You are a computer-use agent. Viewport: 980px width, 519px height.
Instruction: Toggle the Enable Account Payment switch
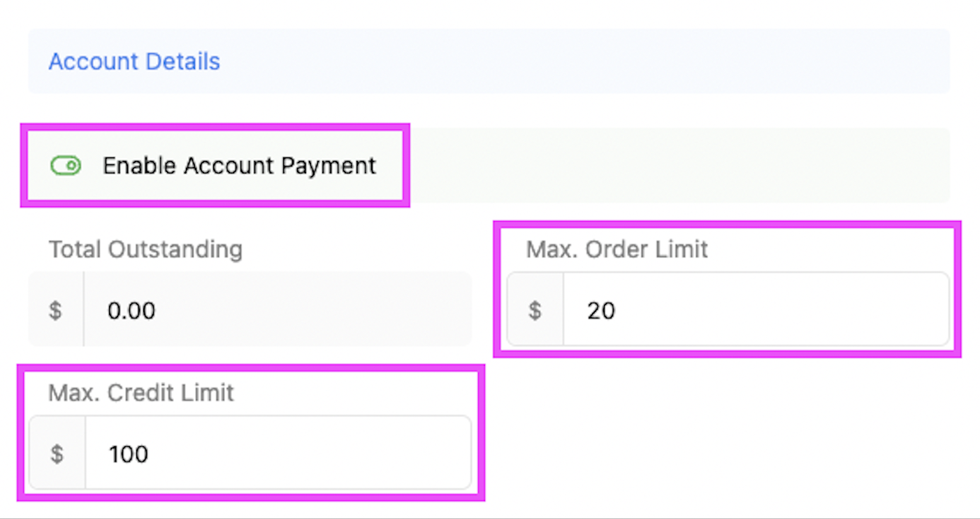(66, 166)
